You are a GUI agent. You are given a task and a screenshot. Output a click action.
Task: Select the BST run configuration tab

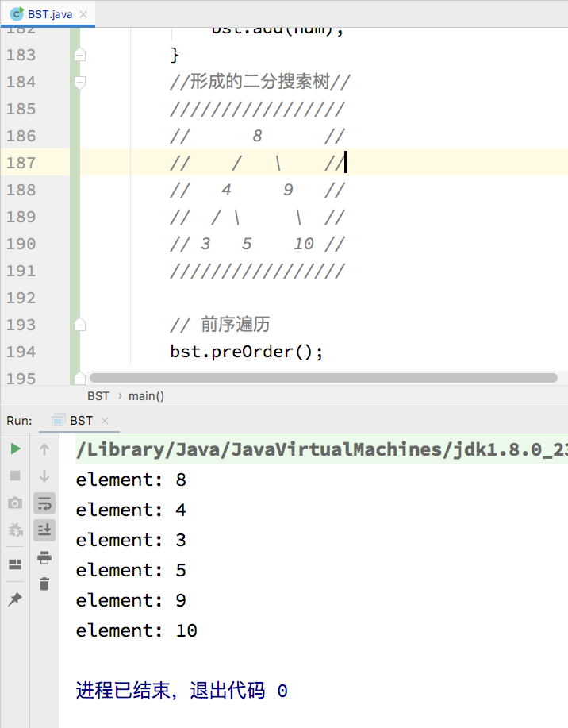point(79,421)
